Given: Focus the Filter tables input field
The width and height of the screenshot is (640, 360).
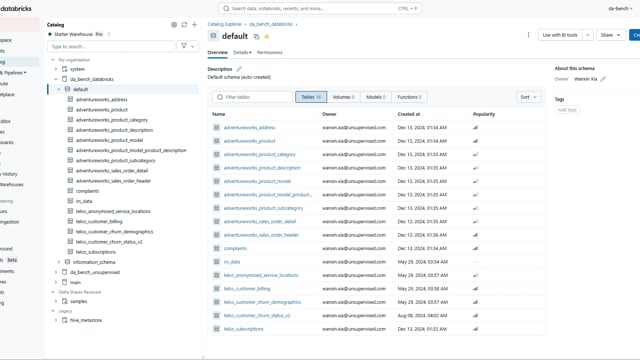Looking at the screenshot, I should (x=252, y=97).
